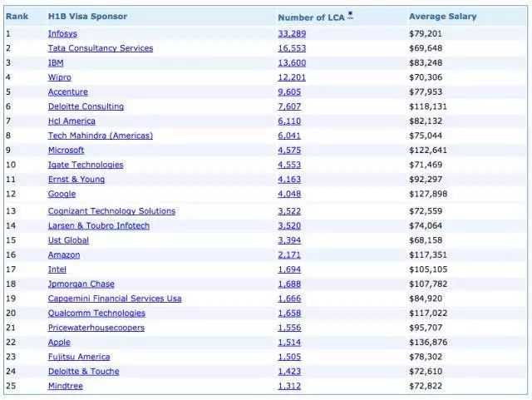
Task: Click LCA count 3,520 link
Action: [x=289, y=226]
